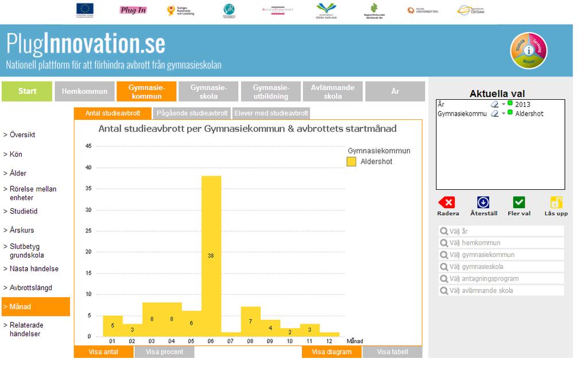
Task: Click magnifier icon in Välj antagningsprogram
Action: click(444, 279)
